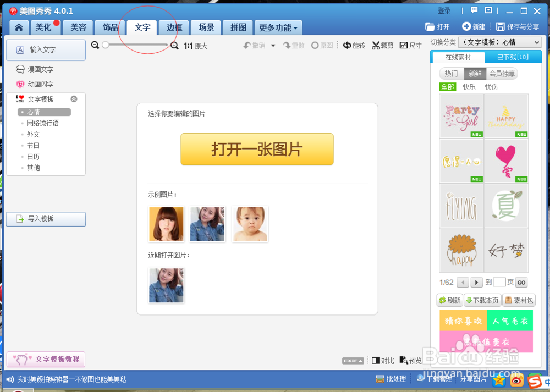Open the 切换分类 combo box
Image resolution: width=550 pixels, height=392 pixels.
[x=499, y=42]
